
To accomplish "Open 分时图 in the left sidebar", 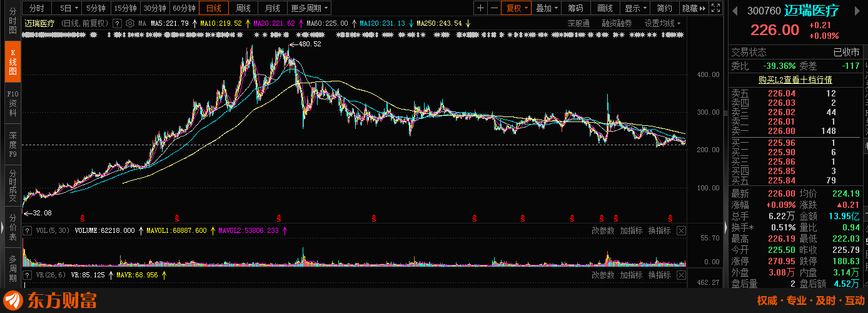I will point(13,21).
